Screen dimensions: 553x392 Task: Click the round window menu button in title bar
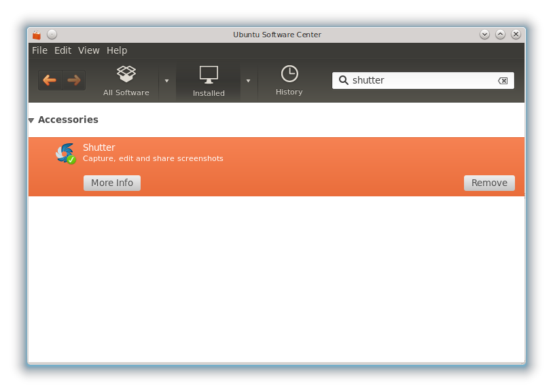click(52, 34)
